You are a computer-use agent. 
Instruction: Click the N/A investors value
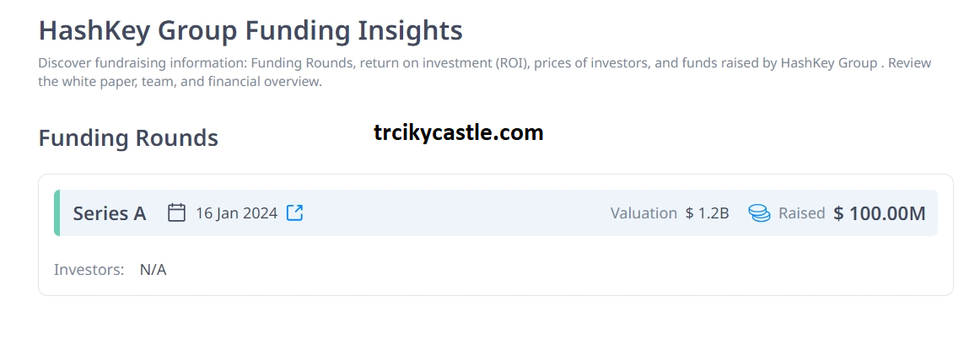pos(153,270)
